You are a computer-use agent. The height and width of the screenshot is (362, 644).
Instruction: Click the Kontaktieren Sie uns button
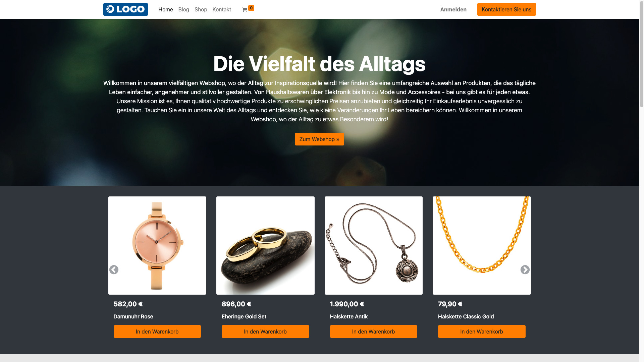[506, 9]
